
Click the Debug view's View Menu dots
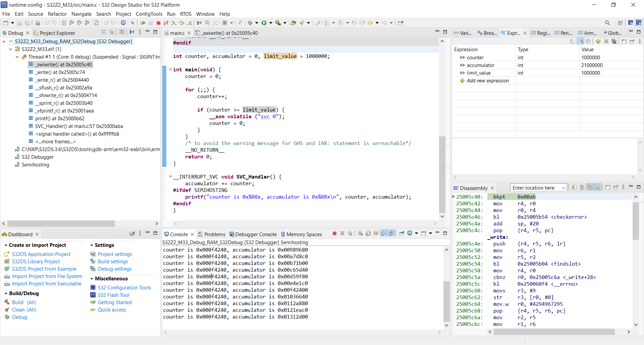[x=140, y=32]
